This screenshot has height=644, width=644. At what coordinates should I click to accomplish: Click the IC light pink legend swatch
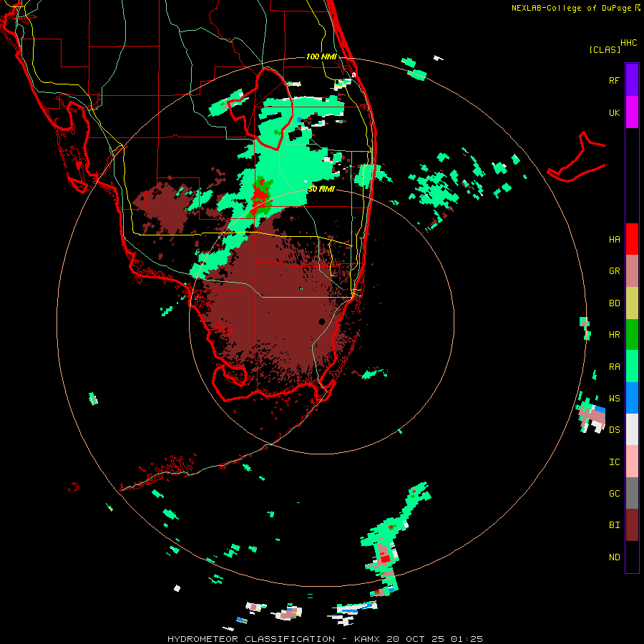pyautogui.click(x=632, y=462)
